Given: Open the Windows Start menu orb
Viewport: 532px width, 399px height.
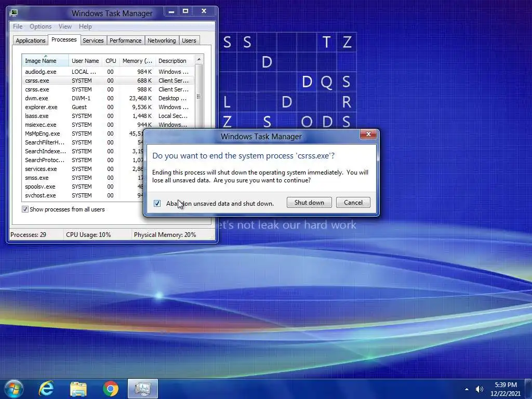Looking at the screenshot, I should coord(14,389).
